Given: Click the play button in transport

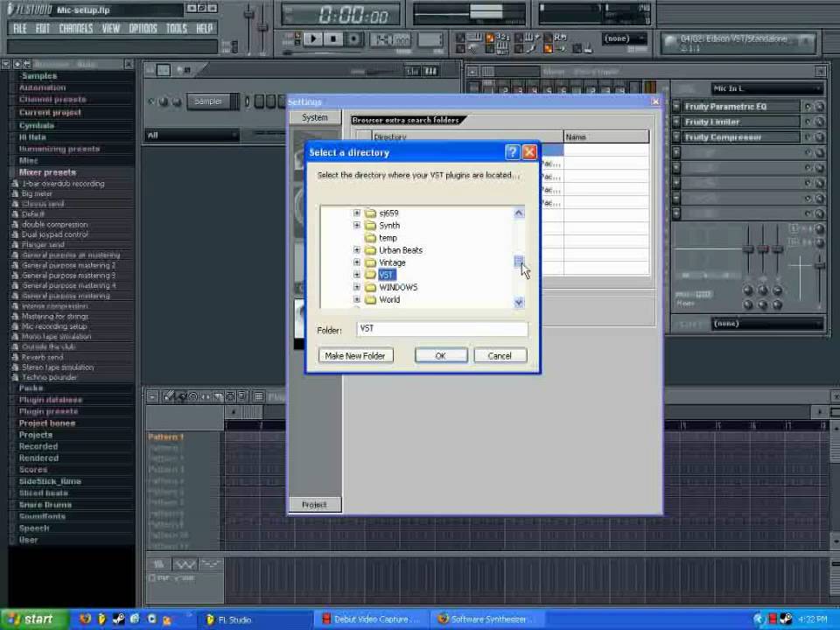Looking at the screenshot, I should coord(313,39).
